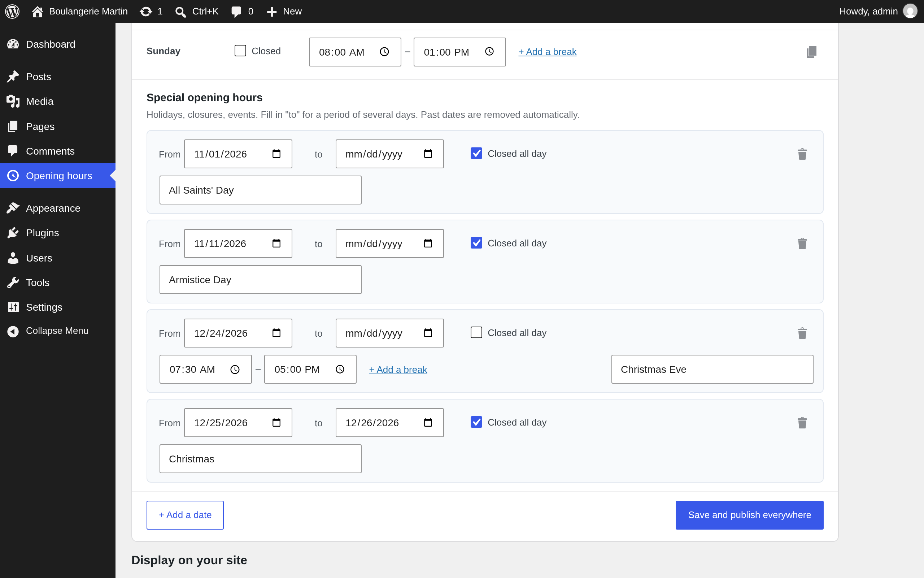Check Closed all day for Christmas Eve
The image size is (924, 578).
(x=476, y=332)
